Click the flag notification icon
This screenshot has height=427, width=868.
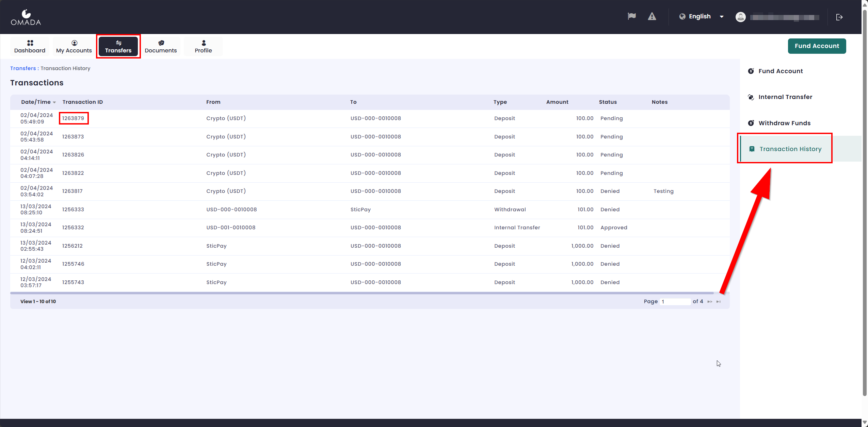(x=632, y=16)
